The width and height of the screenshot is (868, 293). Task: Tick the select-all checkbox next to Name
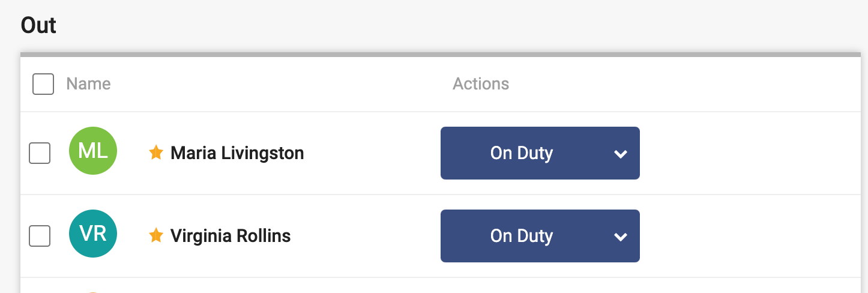(43, 84)
